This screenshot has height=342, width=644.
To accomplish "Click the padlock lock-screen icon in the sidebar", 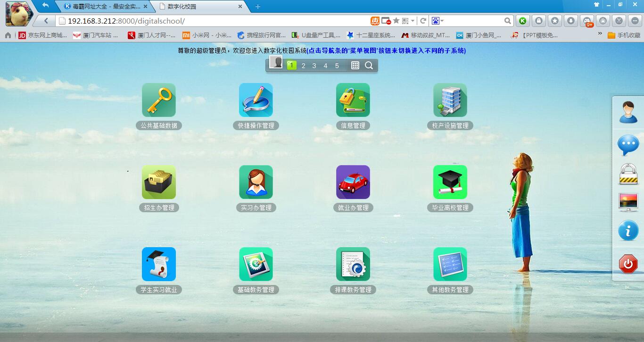I will (x=628, y=174).
